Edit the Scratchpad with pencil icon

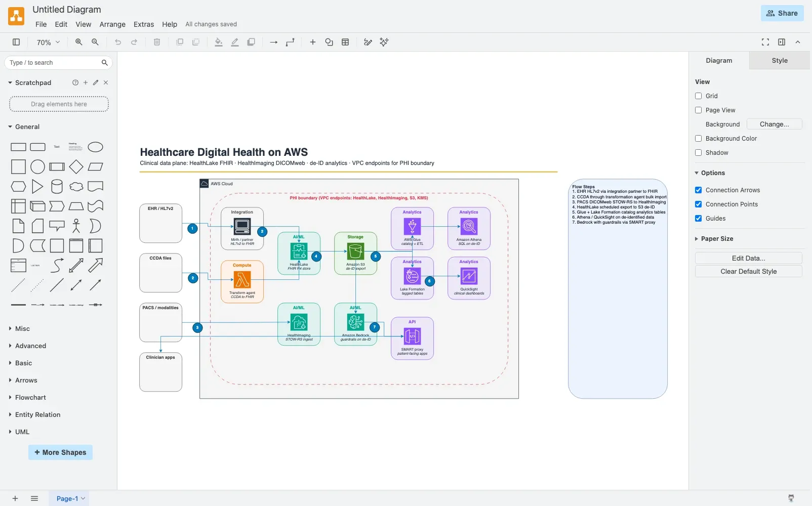[96, 82]
